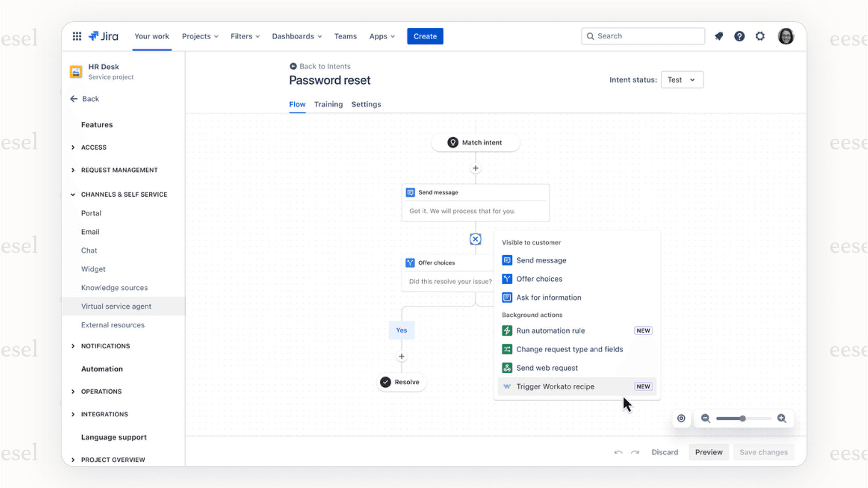Viewport: 868px width, 488px height.
Task: Open the Intent status Test dropdown
Action: [x=681, y=80]
